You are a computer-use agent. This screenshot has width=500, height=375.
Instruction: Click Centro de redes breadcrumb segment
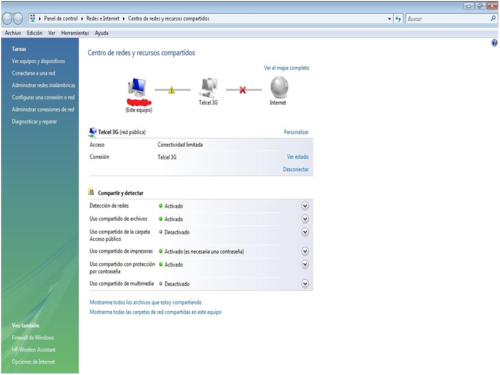(x=169, y=19)
